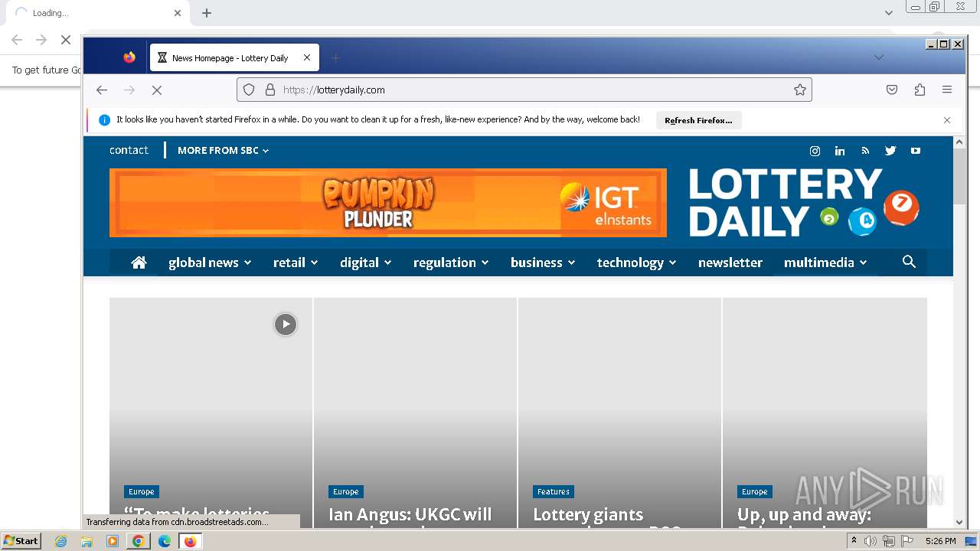Stop loading in the background Chrome window
This screenshot has width=980, height=551.
tap(66, 40)
